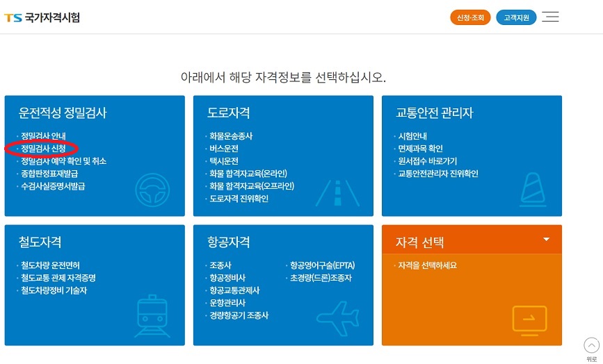603x364 pixels.
Task: Click the 운전적성 정밀검사 card heading
Action: coord(63,113)
